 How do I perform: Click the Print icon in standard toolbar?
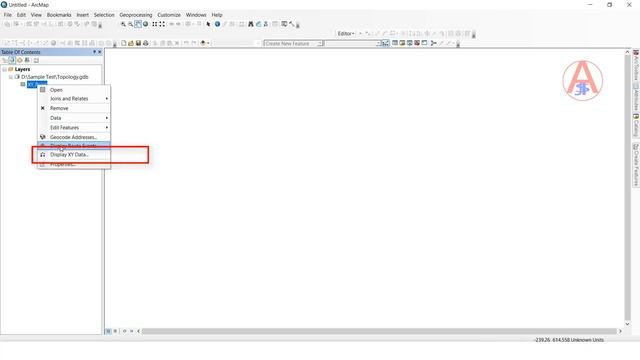pyautogui.click(x=145, y=43)
